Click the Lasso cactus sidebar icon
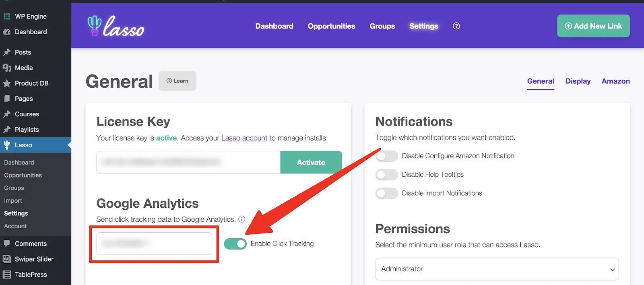 (x=7, y=145)
